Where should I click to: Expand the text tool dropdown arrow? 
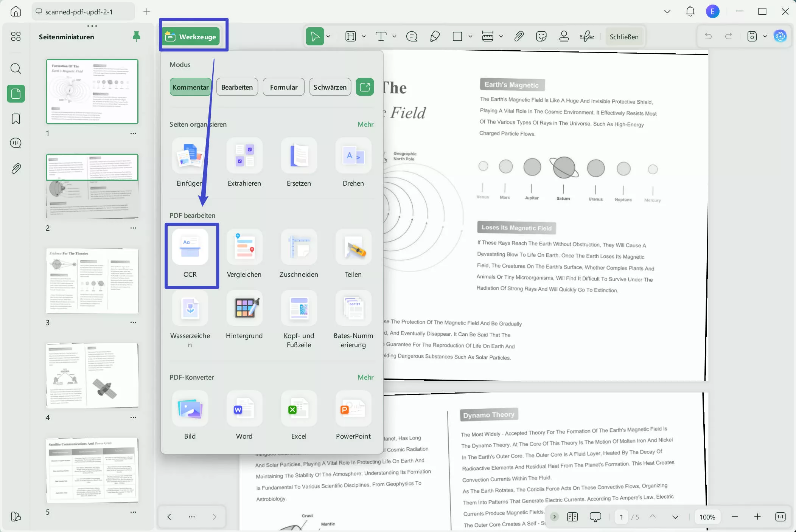(395, 37)
